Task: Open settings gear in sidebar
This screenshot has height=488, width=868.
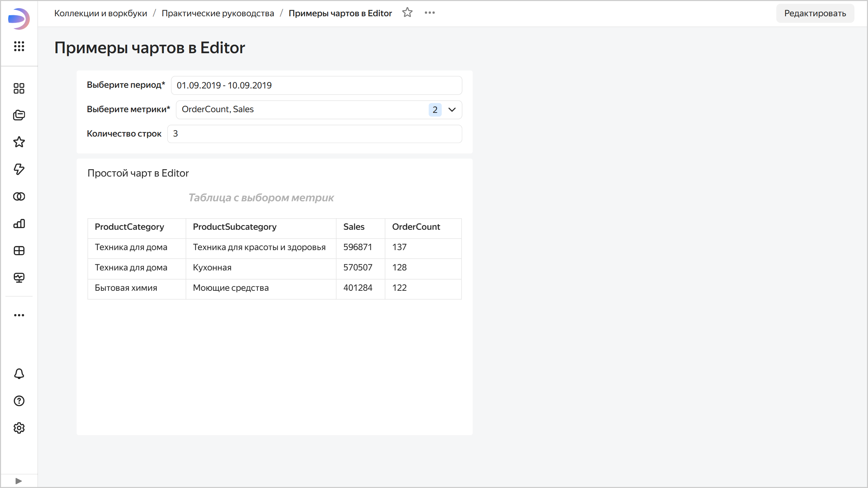Action: (19, 428)
